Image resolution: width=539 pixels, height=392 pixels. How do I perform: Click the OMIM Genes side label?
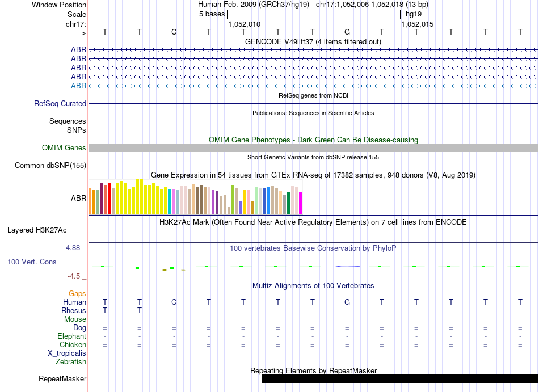click(64, 147)
